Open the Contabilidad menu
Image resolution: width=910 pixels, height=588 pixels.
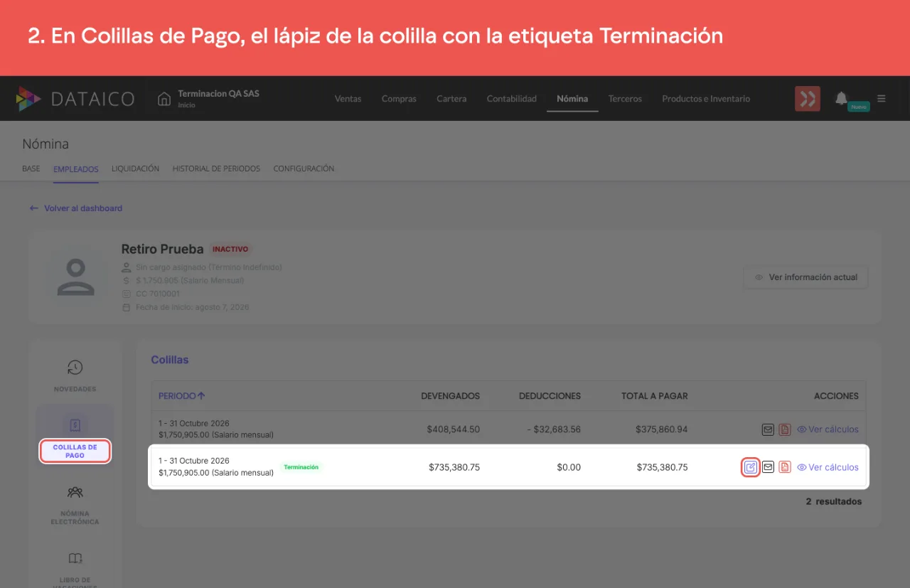pyautogui.click(x=512, y=99)
